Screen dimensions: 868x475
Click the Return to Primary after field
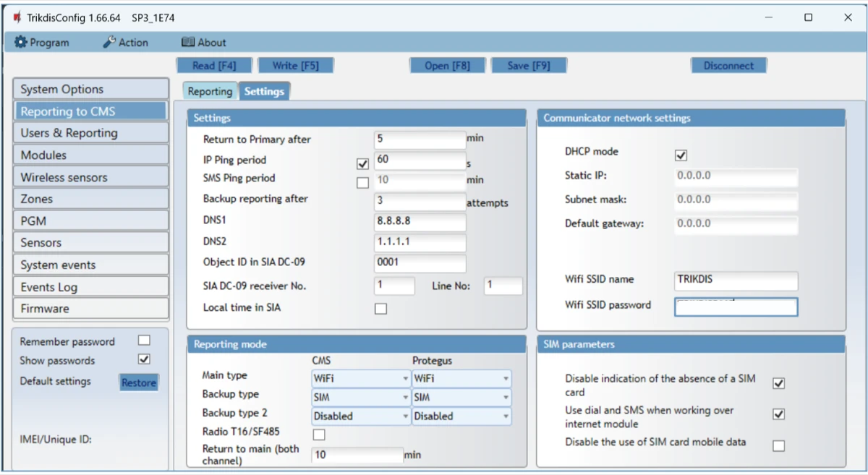click(x=420, y=140)
